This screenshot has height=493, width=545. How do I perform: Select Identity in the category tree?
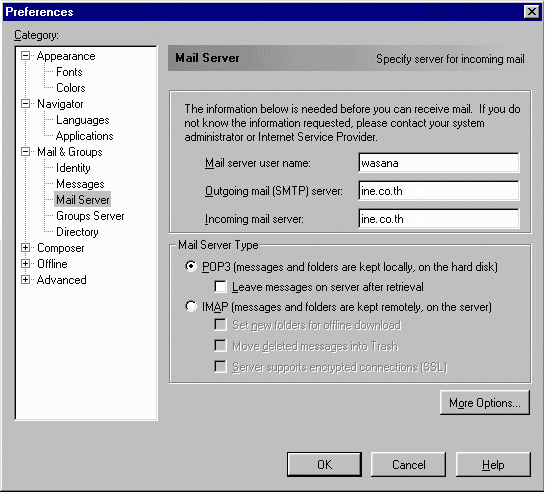coord(73,168)
